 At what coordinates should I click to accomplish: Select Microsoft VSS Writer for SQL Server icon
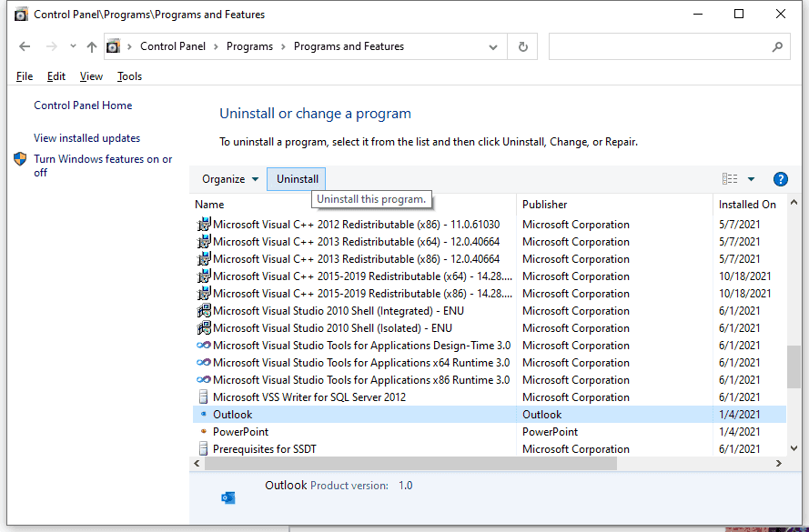203,396
